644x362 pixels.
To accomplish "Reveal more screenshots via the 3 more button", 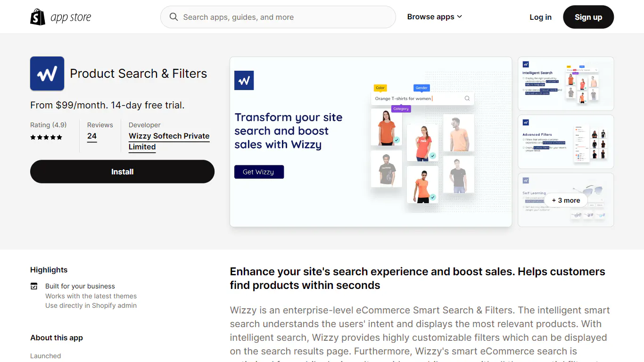I will coord(566,200).
